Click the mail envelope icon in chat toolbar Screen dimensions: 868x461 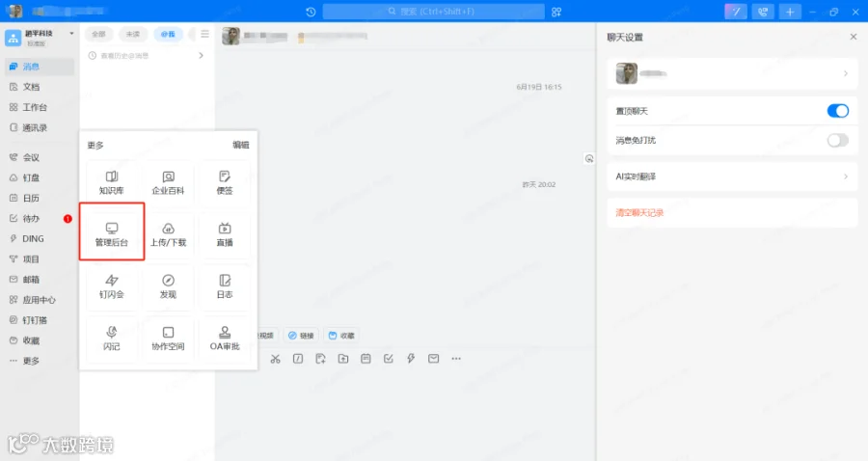pyautogui.click(x=433, y=359)
